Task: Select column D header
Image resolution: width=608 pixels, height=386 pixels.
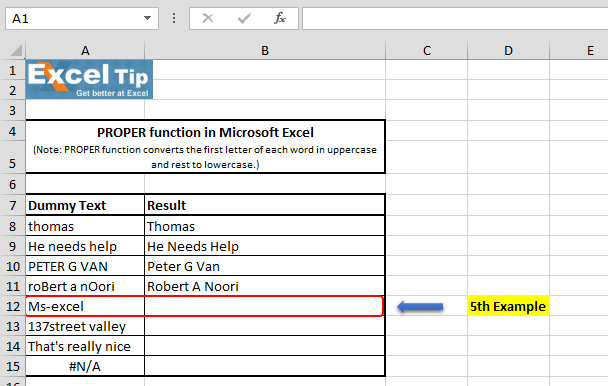Action: [x=508, y=50]
